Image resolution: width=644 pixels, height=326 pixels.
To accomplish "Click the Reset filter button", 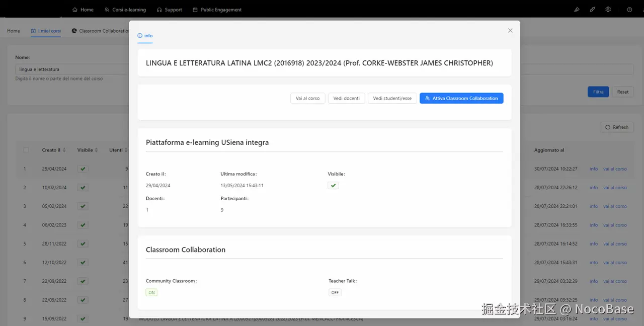I will click(623, 92).
